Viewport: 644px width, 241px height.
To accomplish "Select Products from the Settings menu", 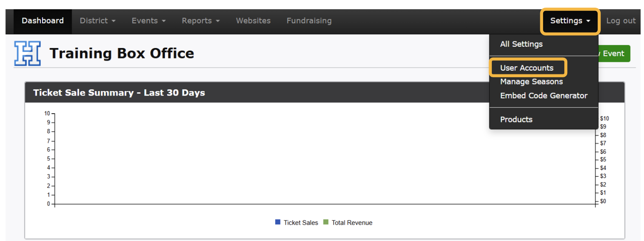I will click(x=516, y=119).
